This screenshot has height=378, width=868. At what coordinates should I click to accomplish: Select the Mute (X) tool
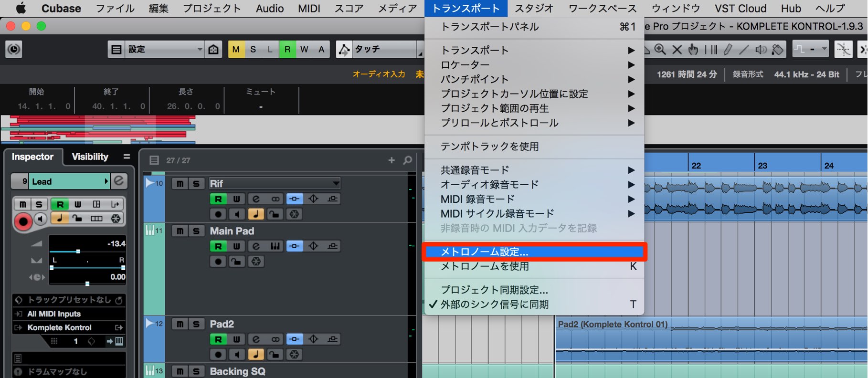[x=677, y=49]
